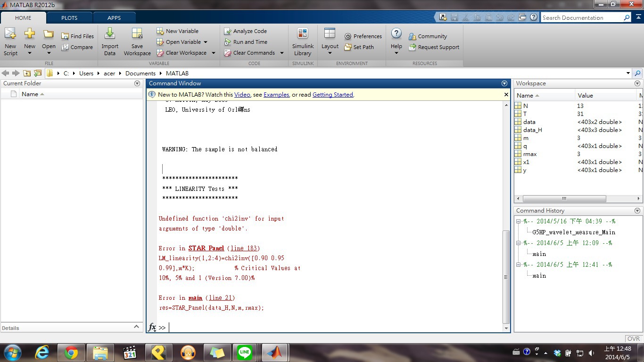Collapse the 2014/5/16 Command History group
Screen dimensions: 644x362
[x=519, y=221]
